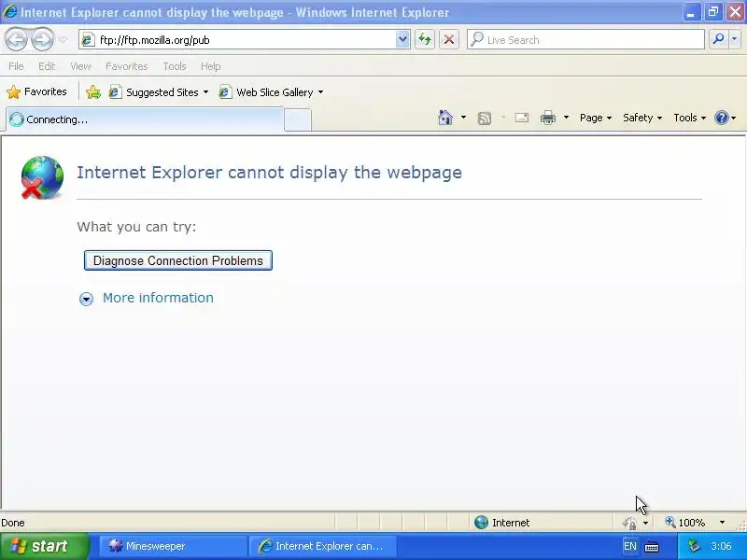Screen dimensions: 747x560
Task: Click the 100% zoom level button
Action: coord(685,523)
